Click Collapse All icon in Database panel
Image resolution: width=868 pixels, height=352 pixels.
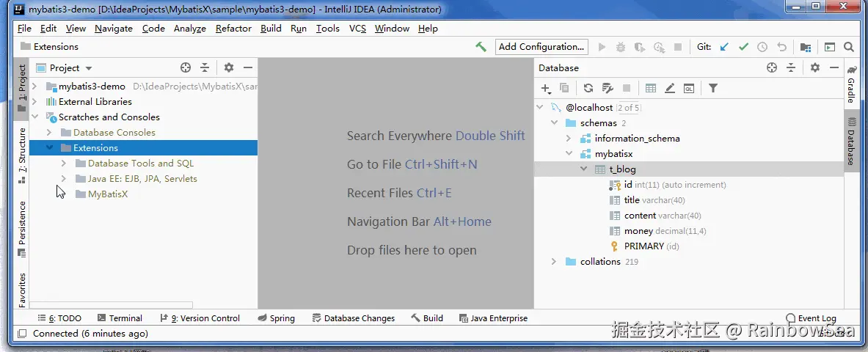click(x=790, y=67)
